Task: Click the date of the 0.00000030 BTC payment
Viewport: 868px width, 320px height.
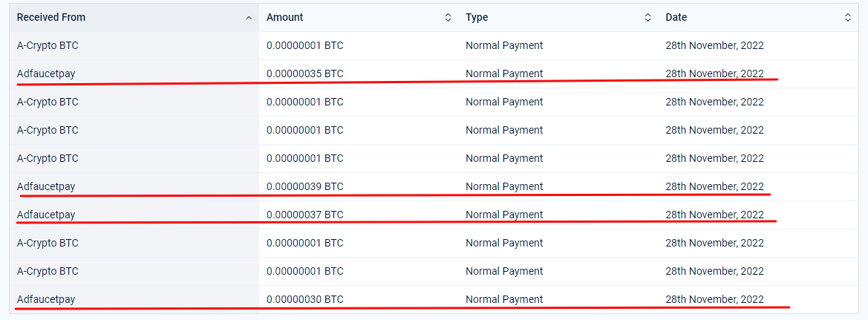Action: [x=714, y=299]
